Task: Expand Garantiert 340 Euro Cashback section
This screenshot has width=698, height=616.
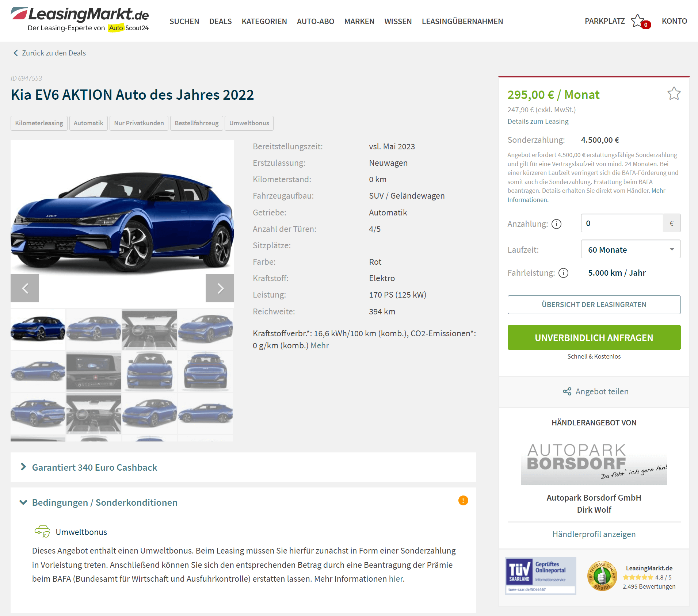Action: [243, 467]
